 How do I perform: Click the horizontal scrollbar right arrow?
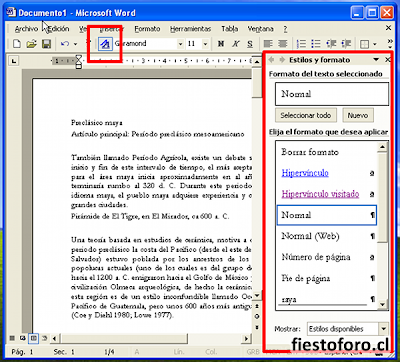(x=246, y=339)
